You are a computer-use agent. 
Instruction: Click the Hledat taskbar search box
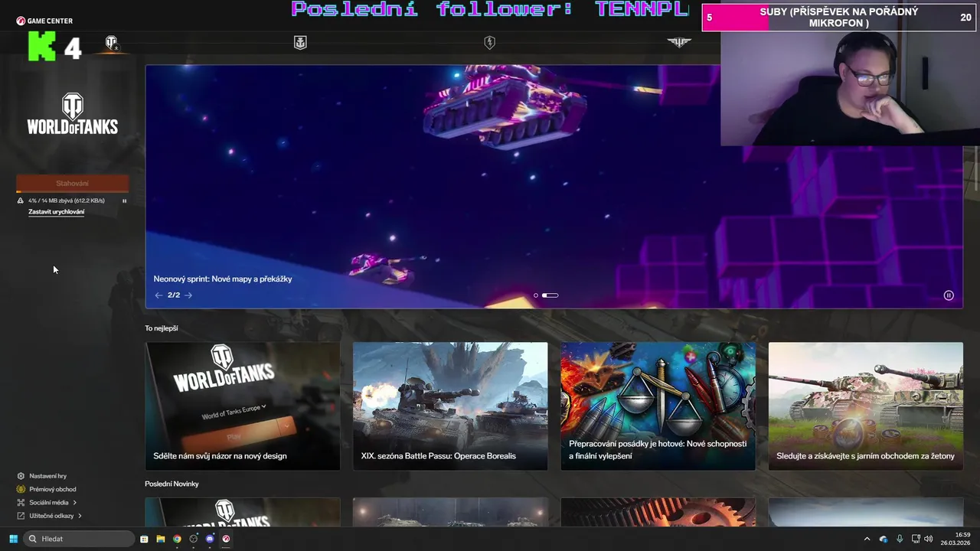(80, 539)
